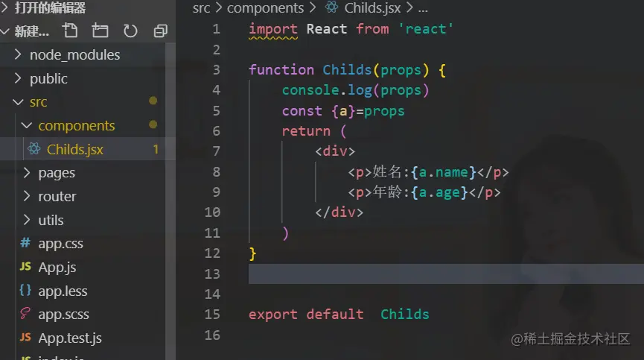Click Childs identifier on line 15
Image resolution: width=644 pixels, height=360 pixels.
click(404, 315)
